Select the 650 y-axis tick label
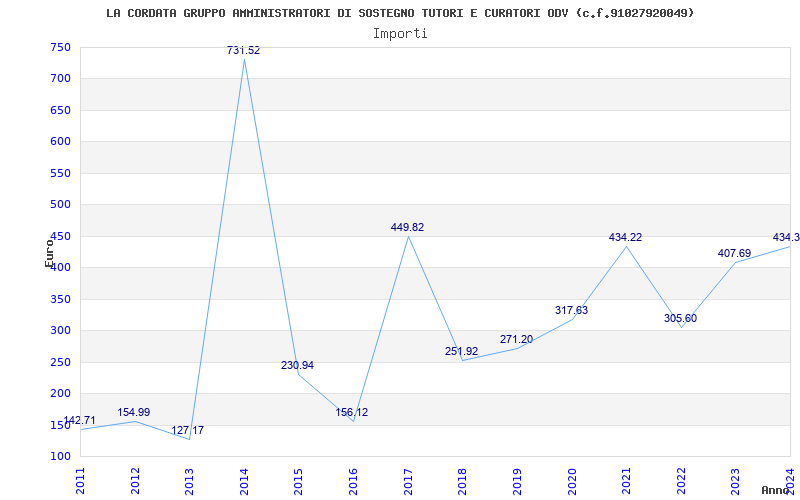Screen dimensions: 800x500 click(60, 110)
